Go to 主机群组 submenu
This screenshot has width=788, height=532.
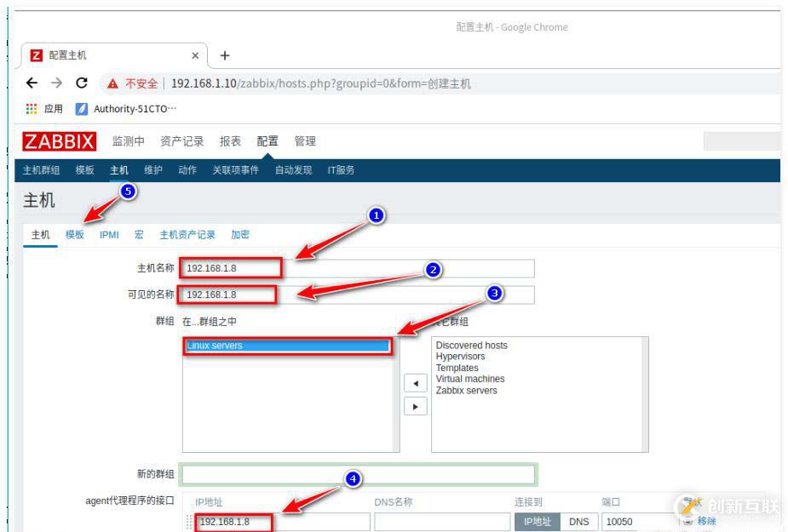click(41, 170)
